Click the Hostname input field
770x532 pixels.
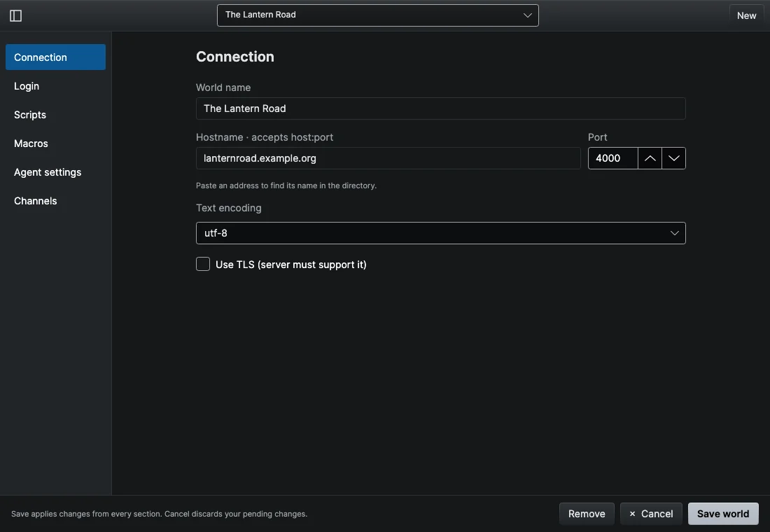(388, 158)
